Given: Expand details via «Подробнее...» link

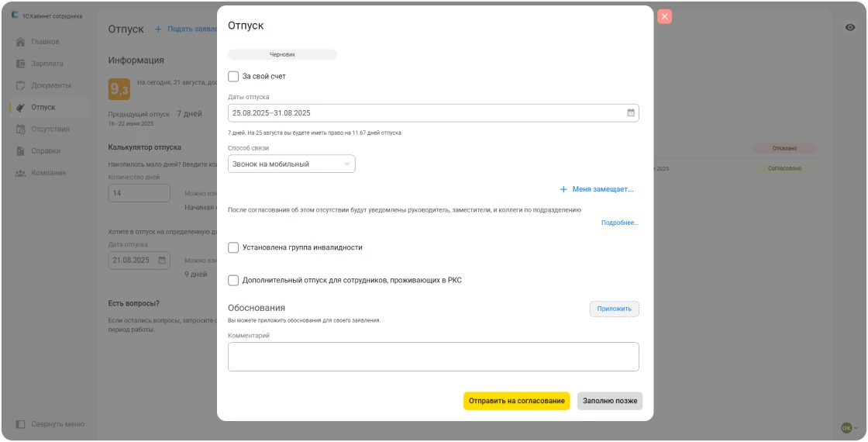Looking at the screenshot, I should 620,223.
